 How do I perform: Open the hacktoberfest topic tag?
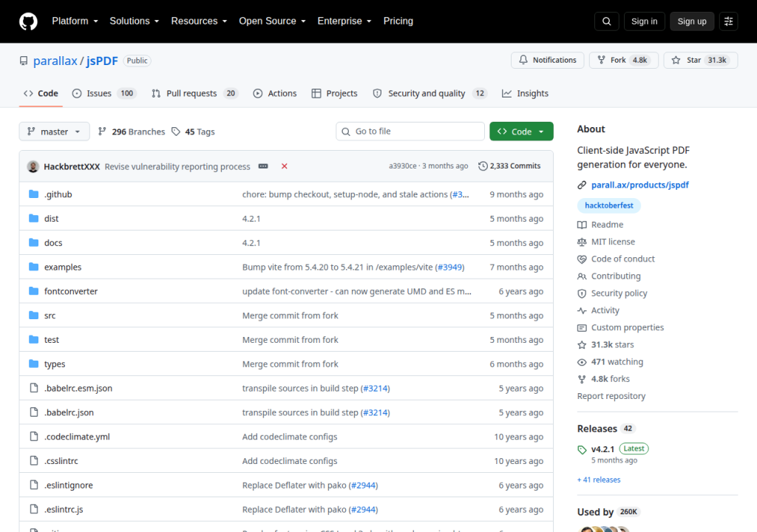609,205
